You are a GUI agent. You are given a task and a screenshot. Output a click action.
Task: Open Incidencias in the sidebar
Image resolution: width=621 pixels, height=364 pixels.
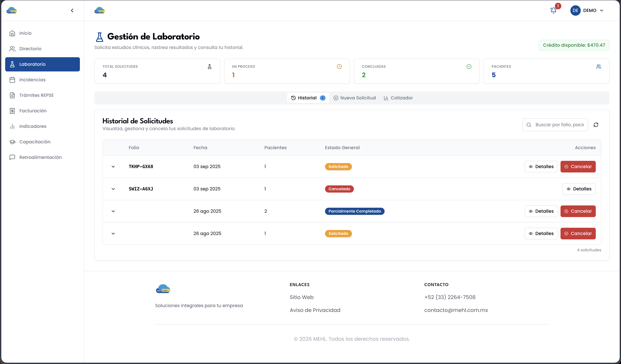(x=42, y=80)
